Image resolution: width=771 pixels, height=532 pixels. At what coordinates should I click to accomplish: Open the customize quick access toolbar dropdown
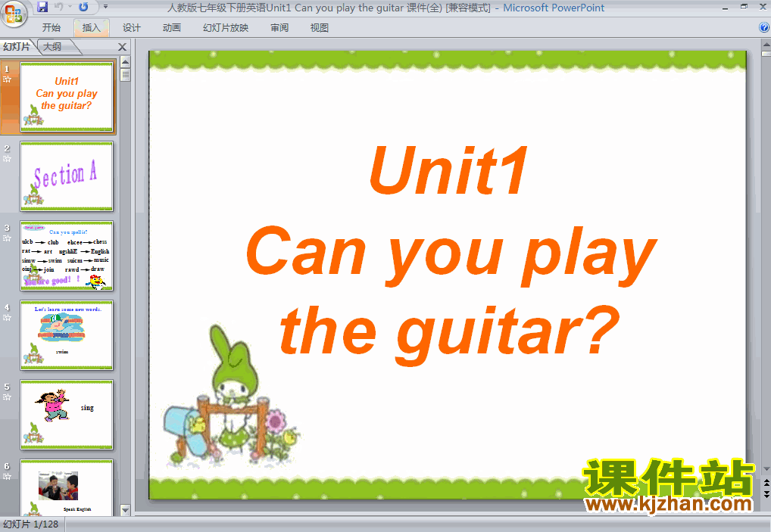[105, 7]
